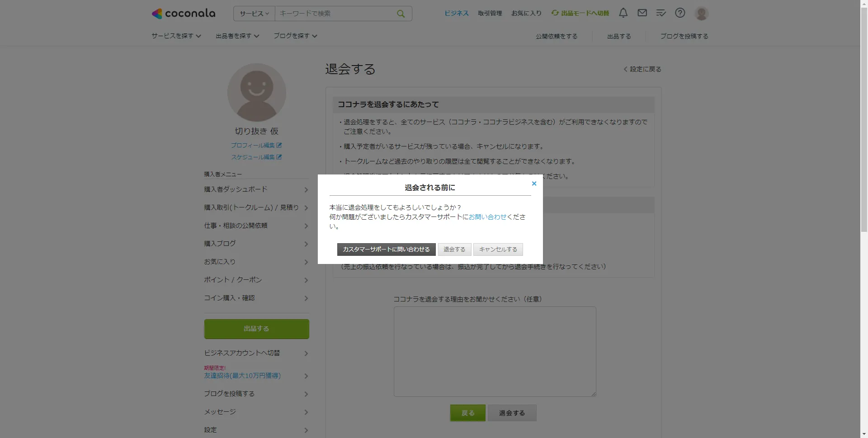Open the 取引管理 menu item
The image size is (868, 438).
point(490,13)
